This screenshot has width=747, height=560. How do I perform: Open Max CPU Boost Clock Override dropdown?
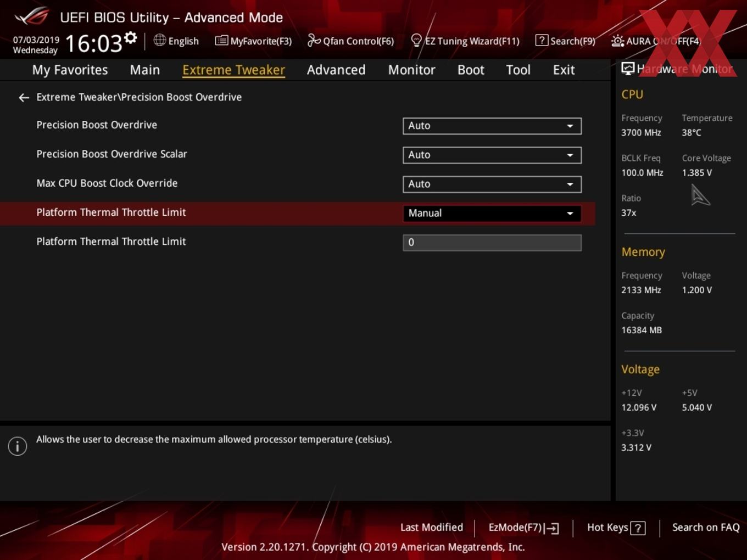click(x=492, y=184)
